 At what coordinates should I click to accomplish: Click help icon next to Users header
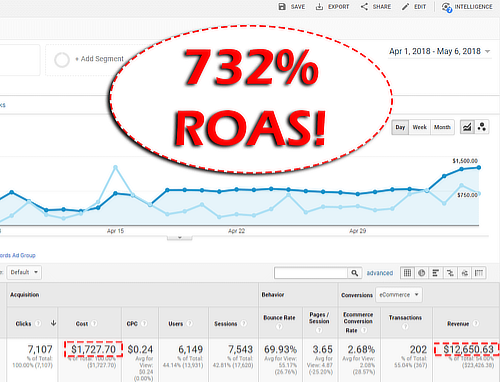189,323
